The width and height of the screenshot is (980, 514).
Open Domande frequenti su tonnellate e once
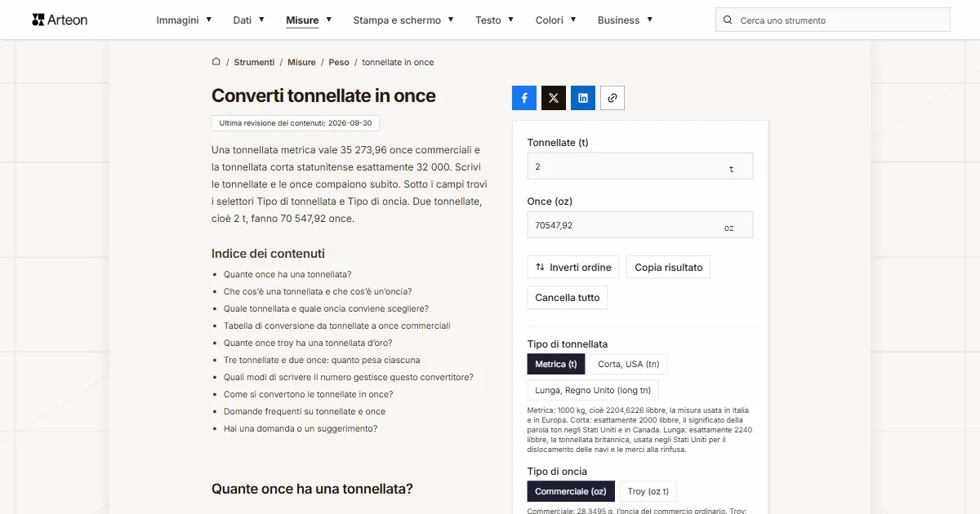click(x=305, y=411)
